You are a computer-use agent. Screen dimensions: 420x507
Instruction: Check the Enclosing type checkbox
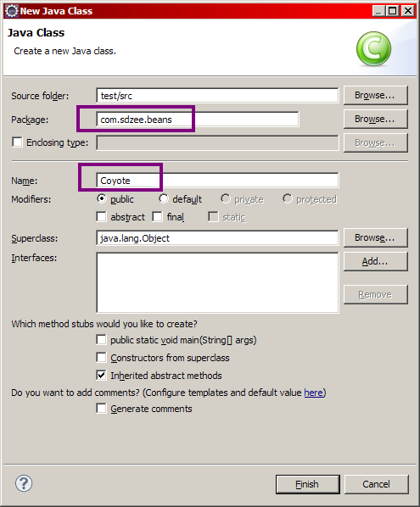(17, 142)
